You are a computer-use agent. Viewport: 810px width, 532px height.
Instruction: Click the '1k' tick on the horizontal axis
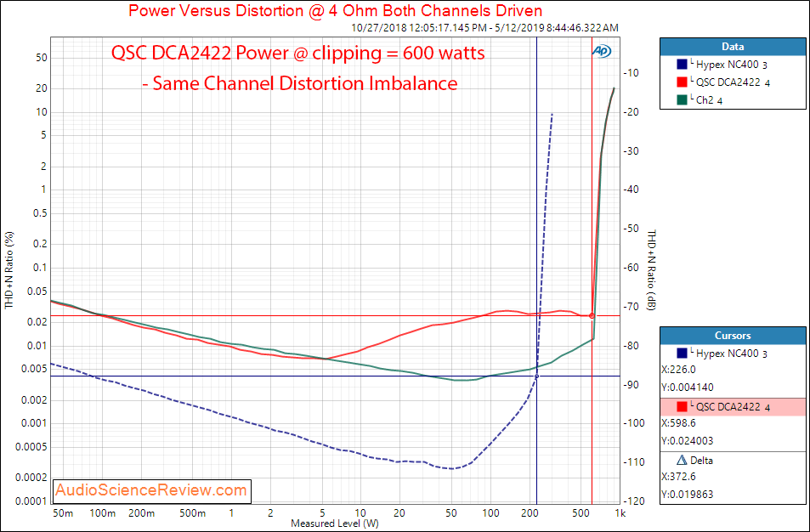[x=620, y=513]
